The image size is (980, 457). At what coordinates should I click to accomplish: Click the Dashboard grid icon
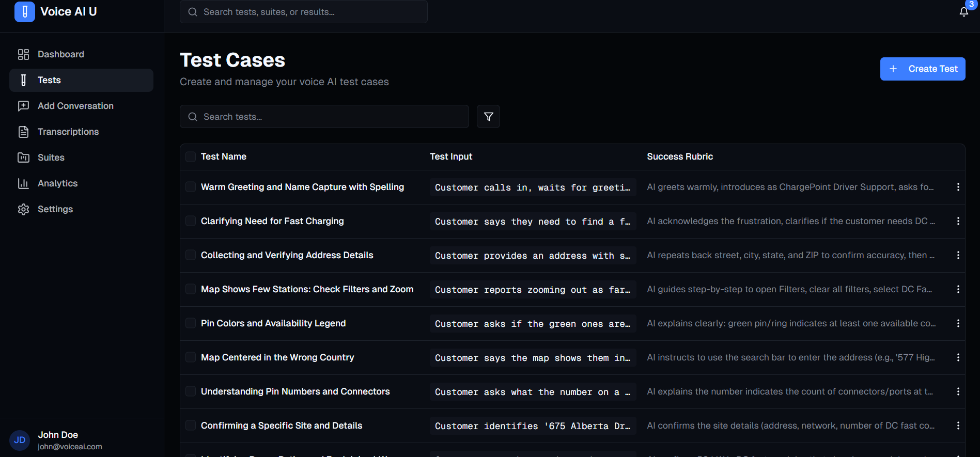23,54
